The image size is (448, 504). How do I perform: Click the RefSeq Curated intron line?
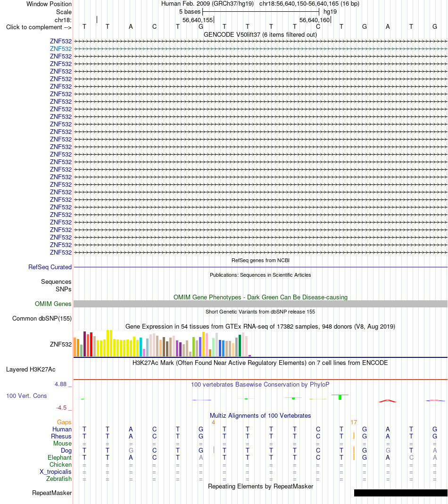[x=260, y=267]
